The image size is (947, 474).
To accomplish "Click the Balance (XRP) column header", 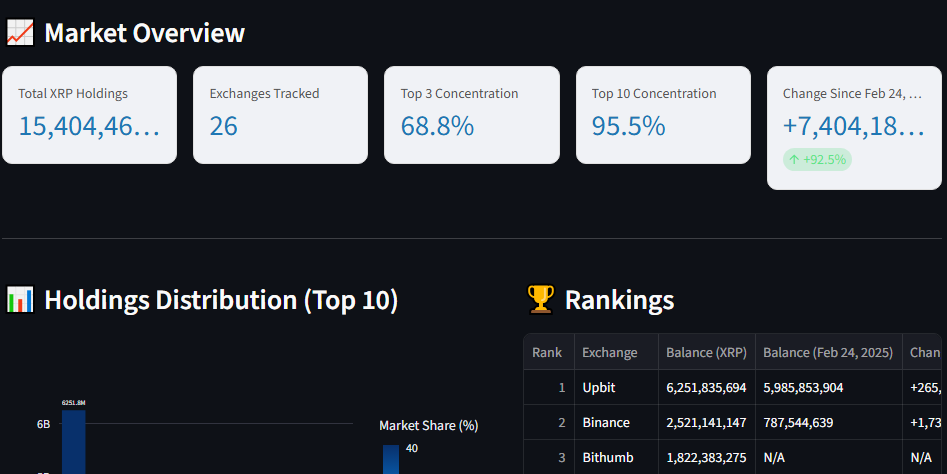I will [706, 352].
